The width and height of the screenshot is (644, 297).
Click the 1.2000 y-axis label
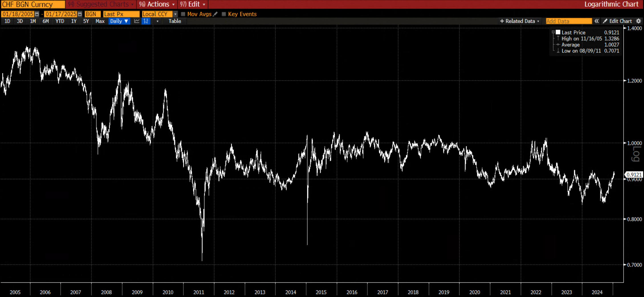click(634, 81)
